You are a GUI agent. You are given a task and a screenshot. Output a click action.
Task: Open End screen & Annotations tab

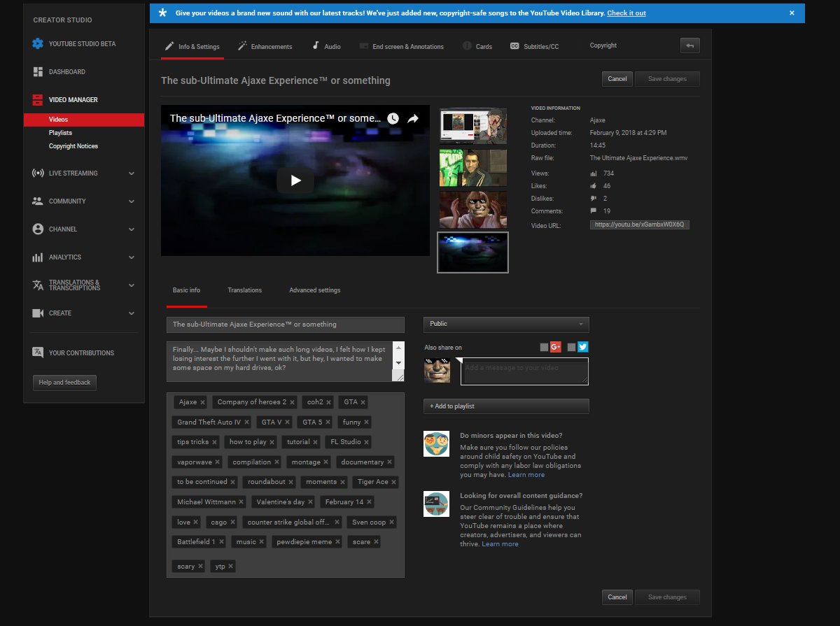coord(402,47)
